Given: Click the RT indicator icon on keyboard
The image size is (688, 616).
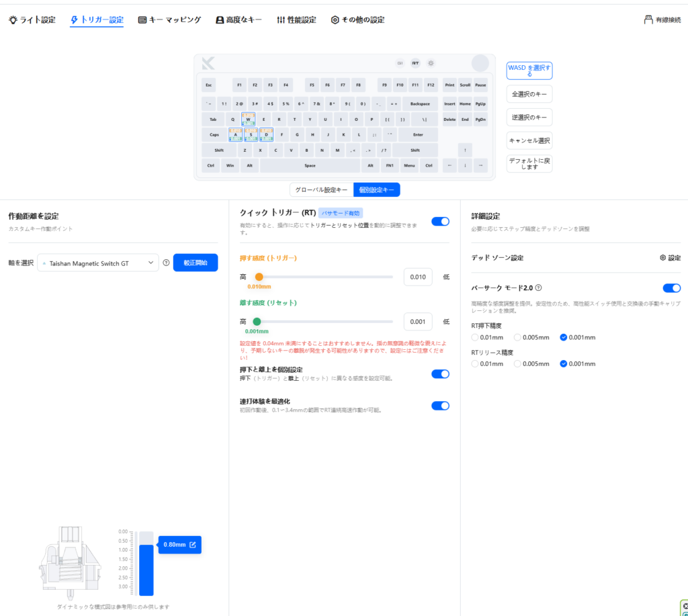Looking at the screenshot, I should [x=415, y=63].
